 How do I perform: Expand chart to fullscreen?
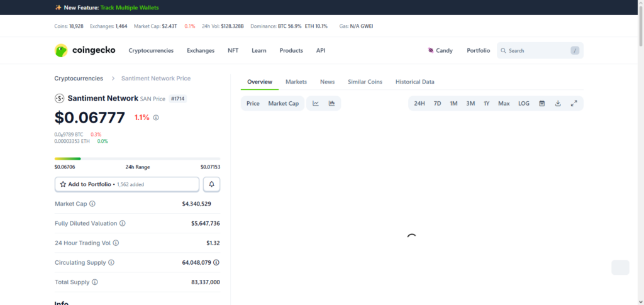pyautogui.click(x=574, y=103)
